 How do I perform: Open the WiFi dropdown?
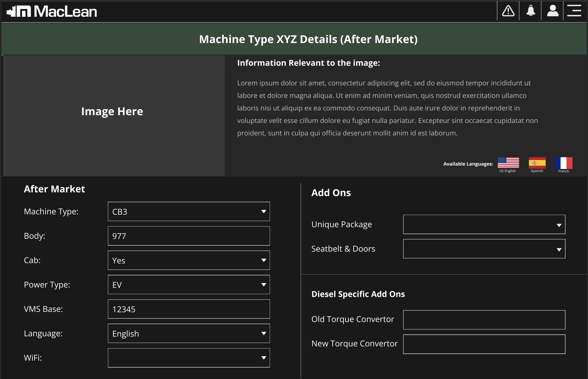click(x=189, y=358)
